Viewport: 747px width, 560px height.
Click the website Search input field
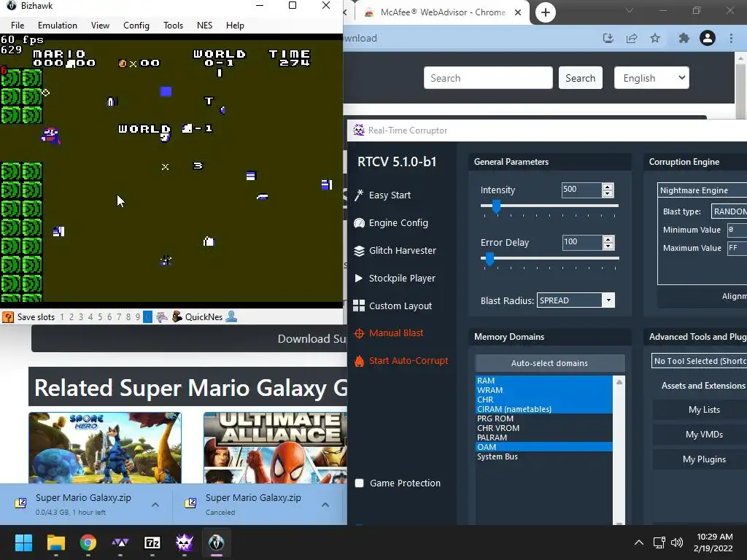[488, 77]
